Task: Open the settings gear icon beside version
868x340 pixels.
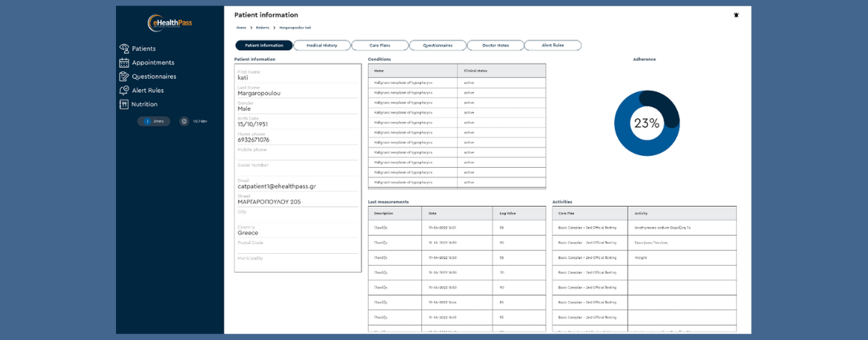Action: coord(184,121)
